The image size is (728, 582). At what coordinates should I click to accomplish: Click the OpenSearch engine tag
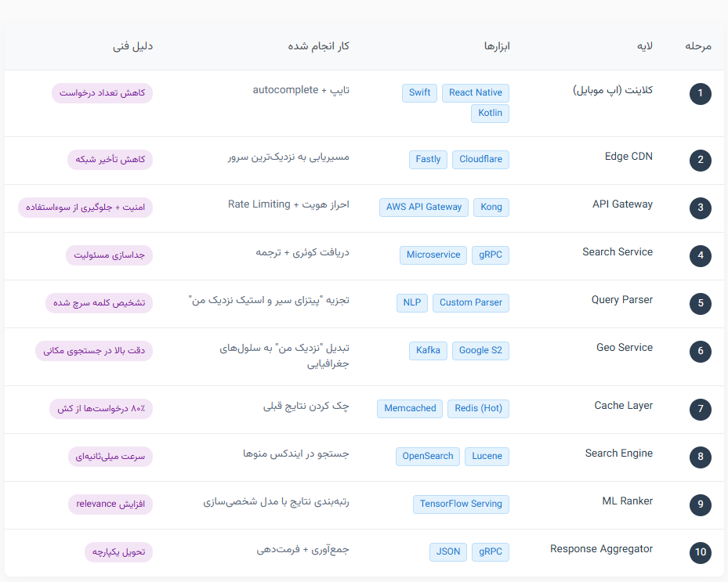coord(427,456)
